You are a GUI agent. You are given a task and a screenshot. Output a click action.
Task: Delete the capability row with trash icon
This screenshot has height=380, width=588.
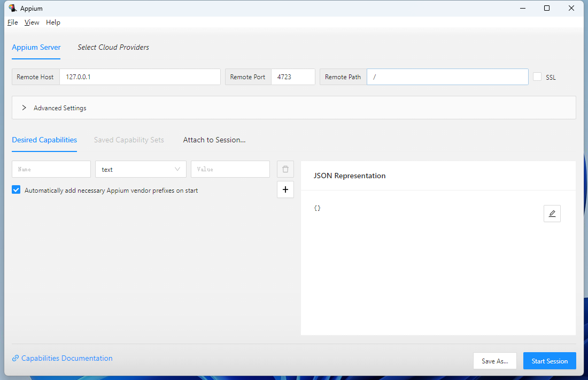[285, 169]
